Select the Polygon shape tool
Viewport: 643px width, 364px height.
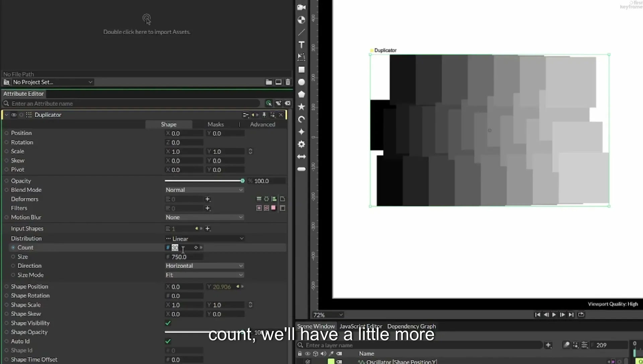point(301,94)
